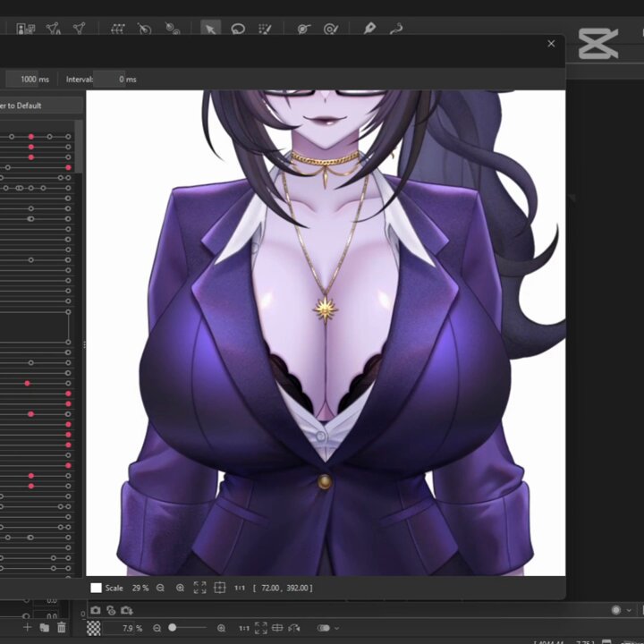Viewport: 644px width, 644px height.
Task: Reset main canvas zoom to 1:1
Action: [244, 628]
